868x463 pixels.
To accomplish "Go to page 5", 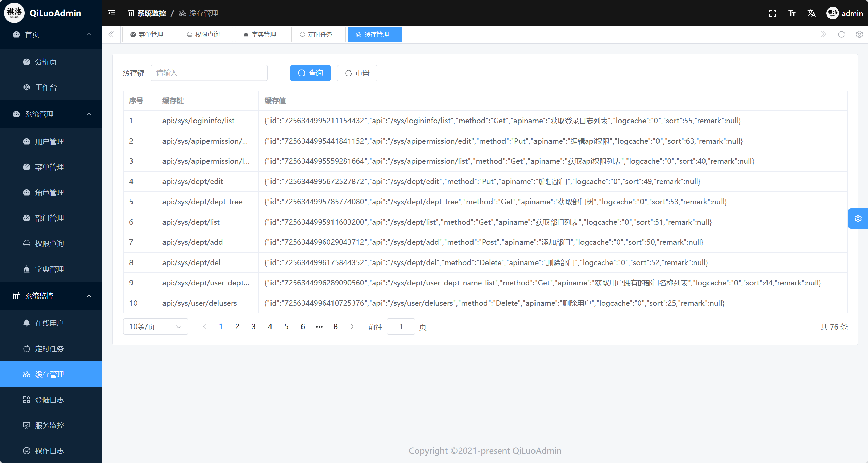I will [286, 326].
